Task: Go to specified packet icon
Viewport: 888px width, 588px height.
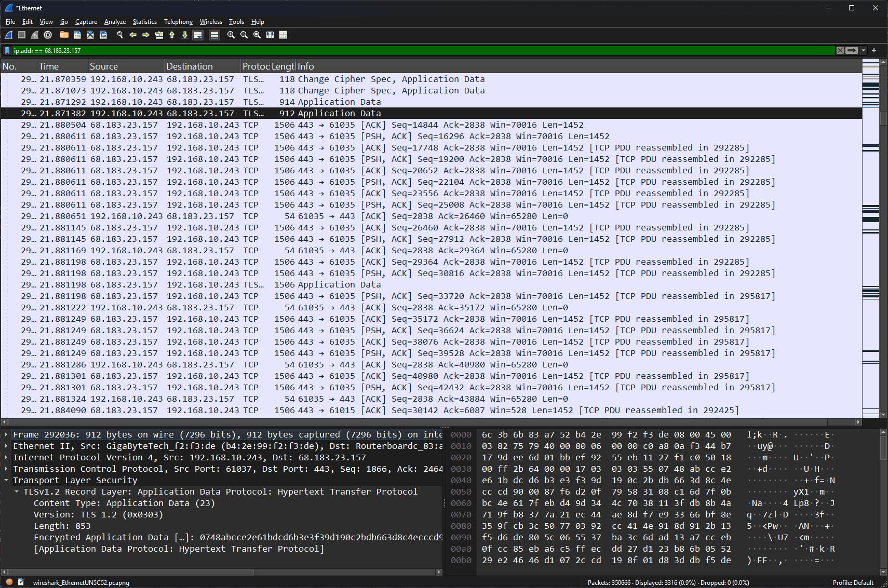Action: click(159, 35)
